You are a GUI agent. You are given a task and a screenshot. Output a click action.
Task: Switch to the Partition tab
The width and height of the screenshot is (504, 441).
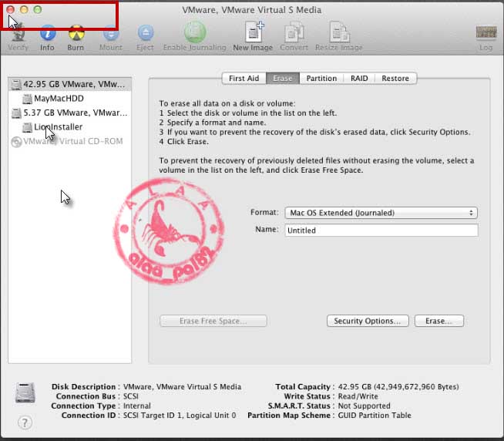coord(321,78)
